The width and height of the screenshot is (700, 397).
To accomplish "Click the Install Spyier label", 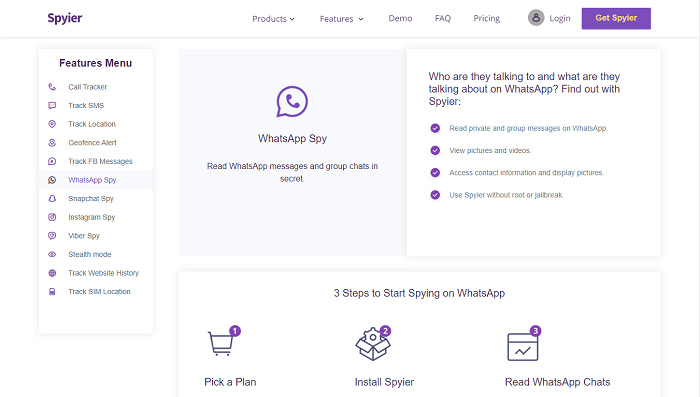I will coord(384,382).
